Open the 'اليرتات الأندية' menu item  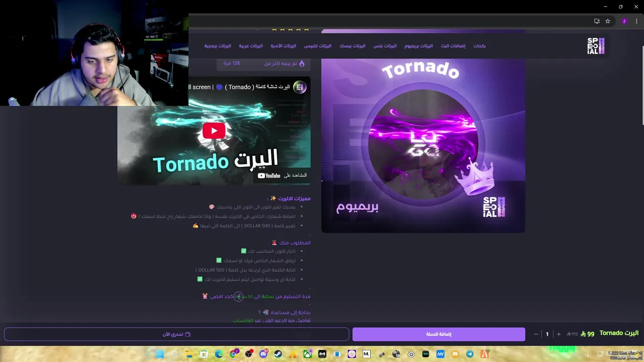point(283,46)
